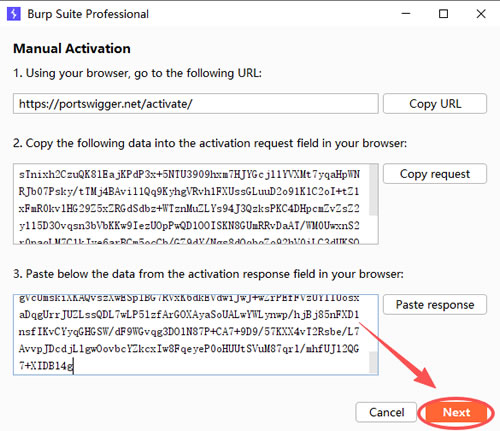Click request line starting with RJb07Psky

tap(189, 191)
